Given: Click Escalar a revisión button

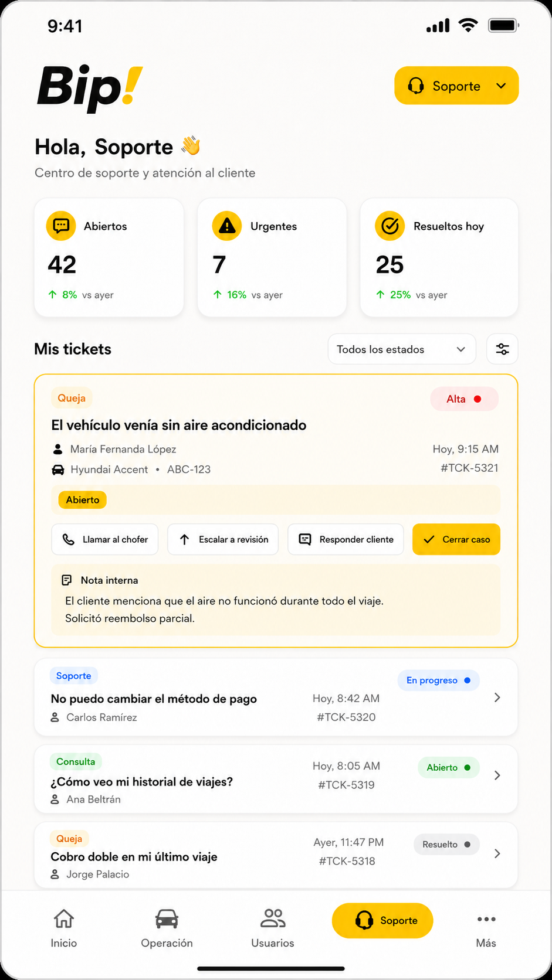Looking at the screenshot, I should (x=223, y=539).
